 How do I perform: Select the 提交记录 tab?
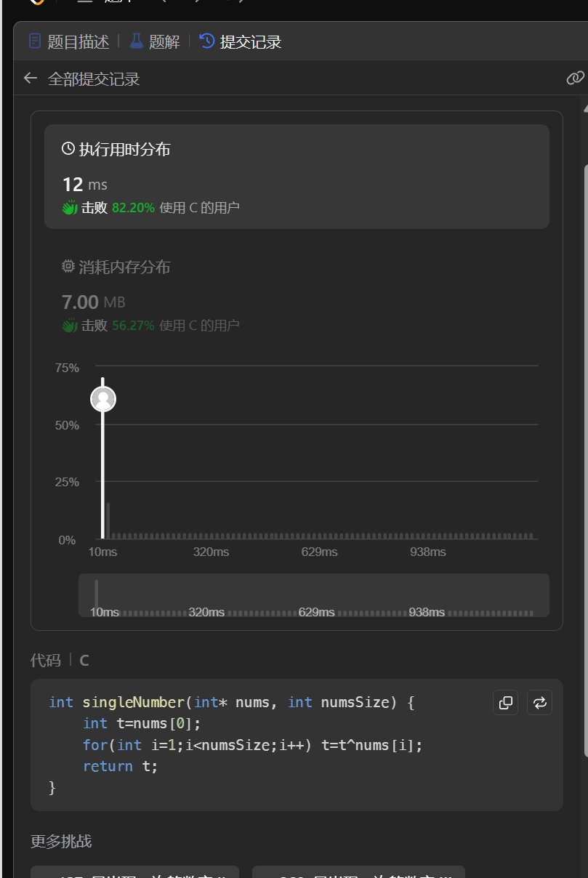(x=241, y=41)
